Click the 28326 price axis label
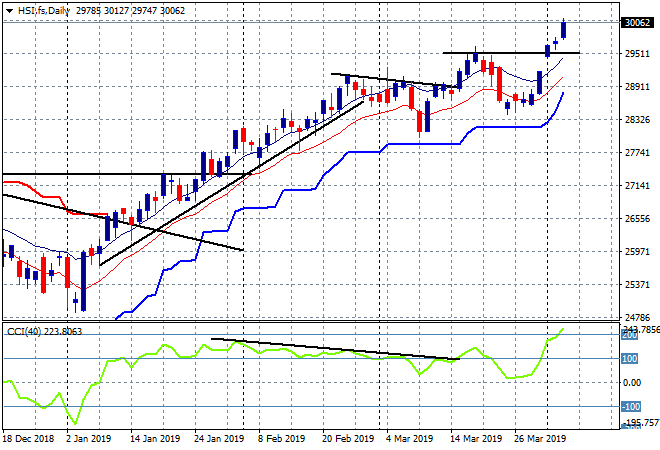 tap(637, 120)
